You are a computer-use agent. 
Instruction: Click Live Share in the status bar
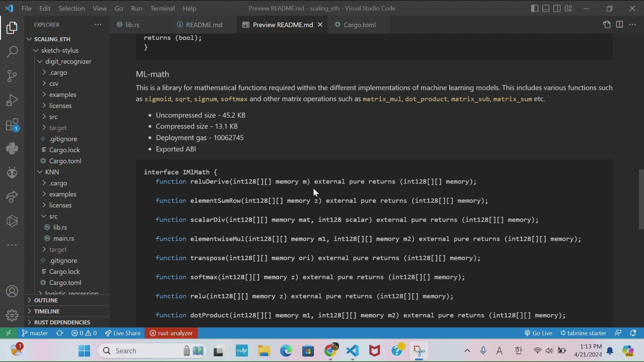tap(122, 333)
